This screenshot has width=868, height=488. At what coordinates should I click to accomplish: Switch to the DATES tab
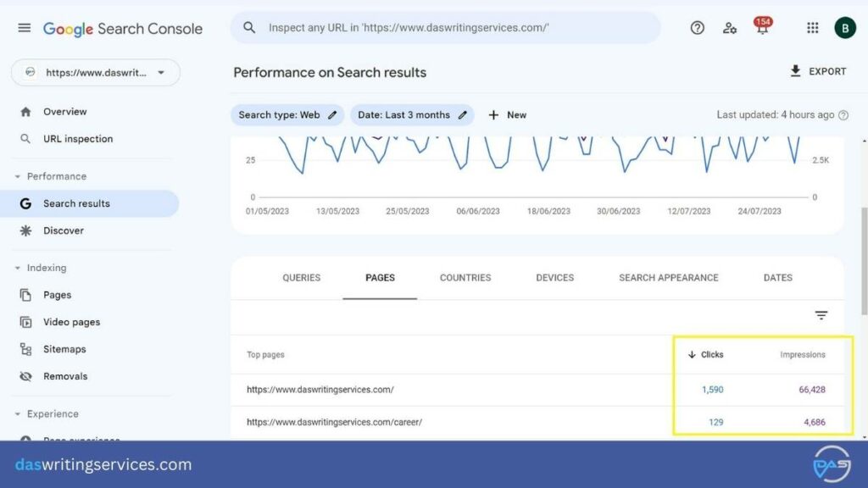point(778,278)
